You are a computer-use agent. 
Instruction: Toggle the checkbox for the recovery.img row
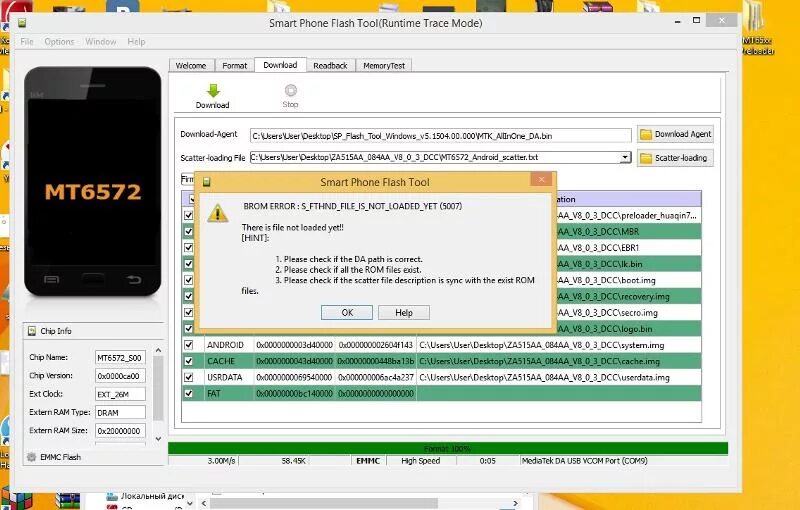[x=189, y=296]
